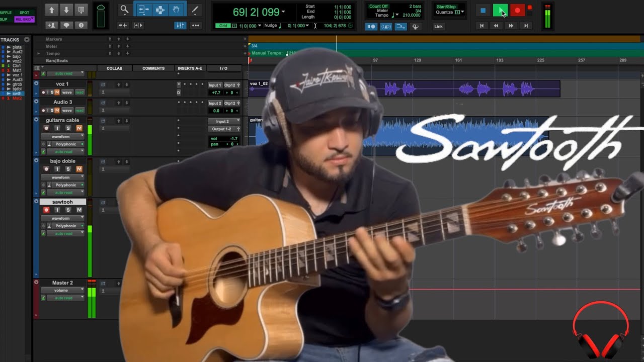Image resolution: width=644 pixels, height=362 pixels.
Task: Select voz2 in the tracks list
Action: pyautogui.click(x=17, y=61)
